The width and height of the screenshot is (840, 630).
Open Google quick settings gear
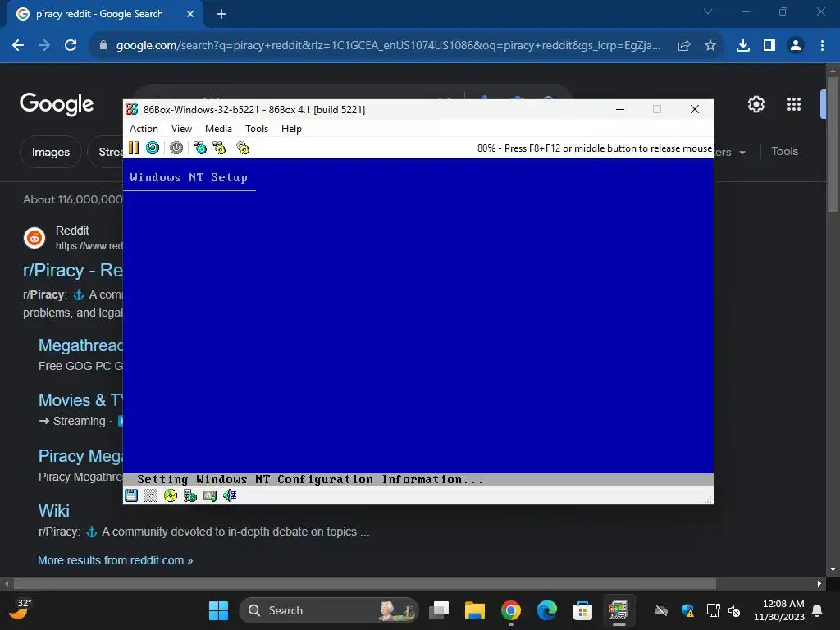[x=756, y=104]
